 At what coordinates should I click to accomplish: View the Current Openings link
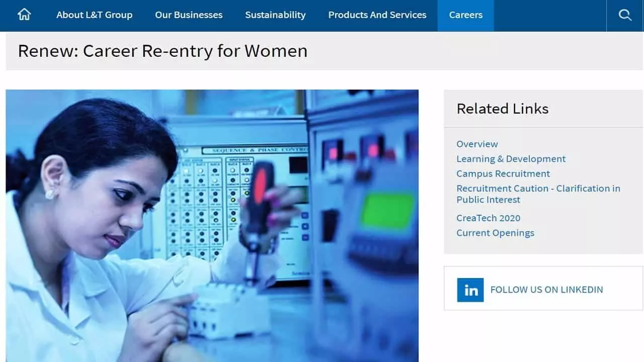(495, 233)
